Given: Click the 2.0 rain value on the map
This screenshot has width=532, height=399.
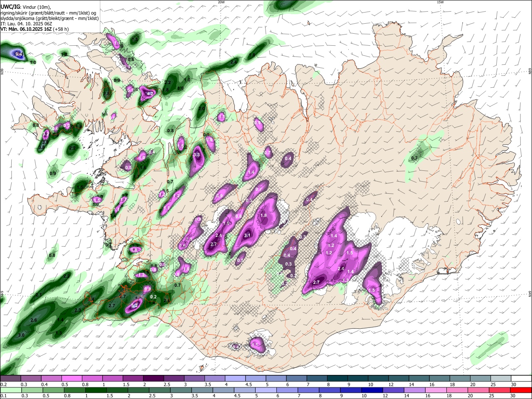Looking at the screenshot, I should pos(202,108).
